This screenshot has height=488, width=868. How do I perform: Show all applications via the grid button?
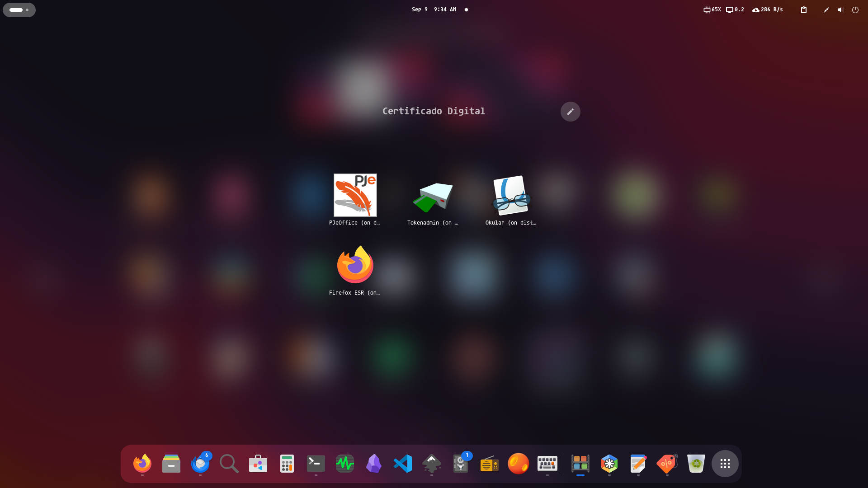(x=725, y=464)
